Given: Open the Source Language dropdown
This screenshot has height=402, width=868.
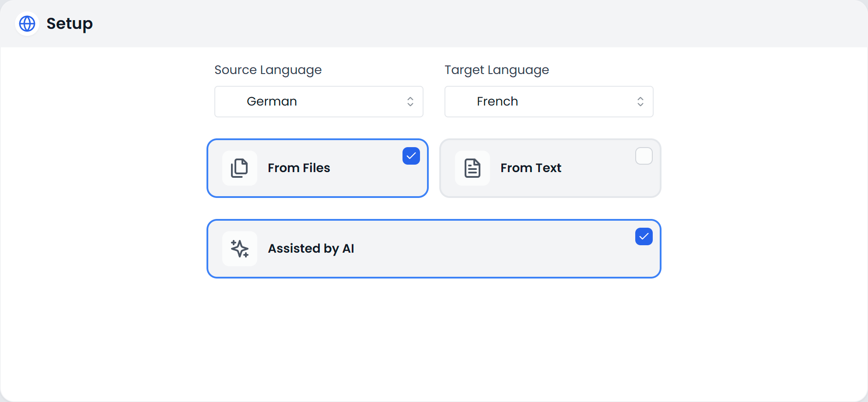Looking at the screenshot, I should pos(318,102).
